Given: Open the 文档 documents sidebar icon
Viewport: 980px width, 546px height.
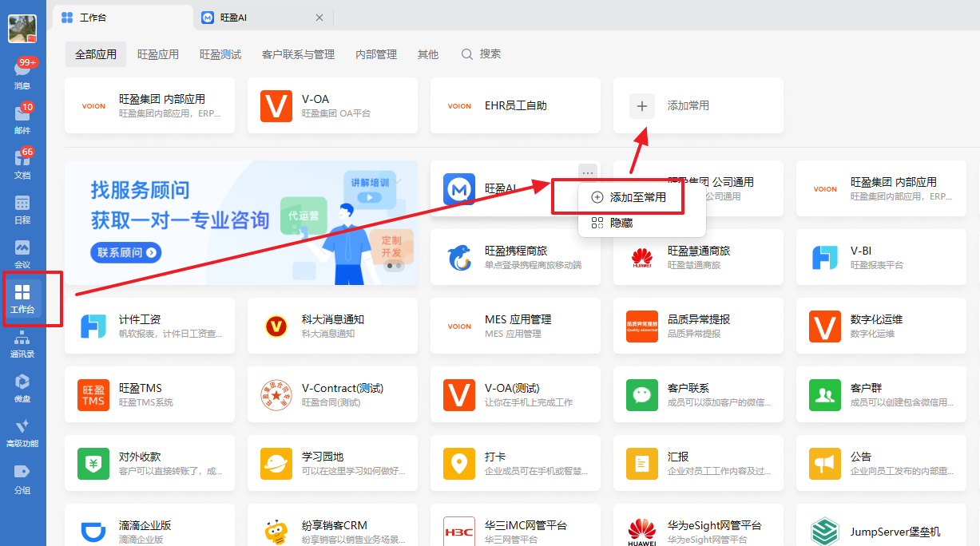Looking at the screenshot, I should point(22,163).
